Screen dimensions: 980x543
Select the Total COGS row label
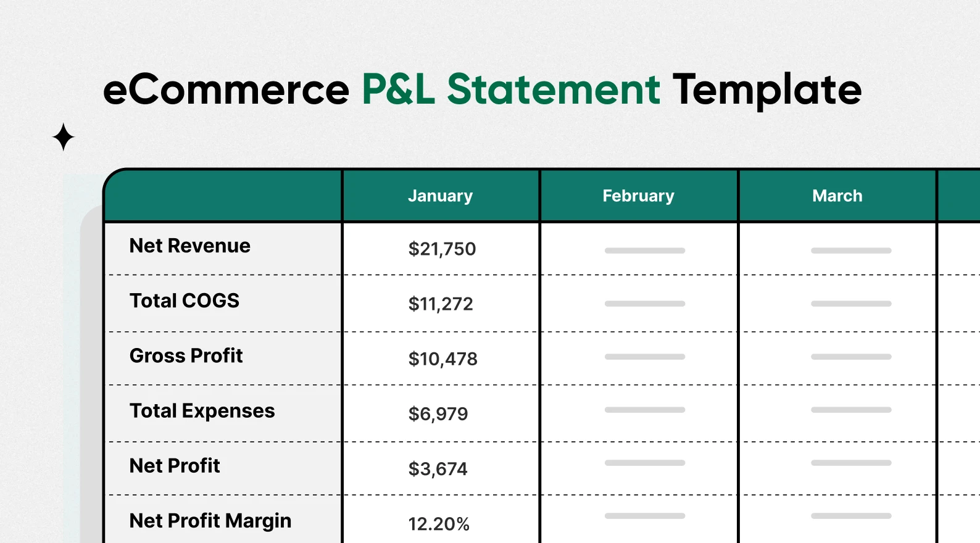[185, 301]
